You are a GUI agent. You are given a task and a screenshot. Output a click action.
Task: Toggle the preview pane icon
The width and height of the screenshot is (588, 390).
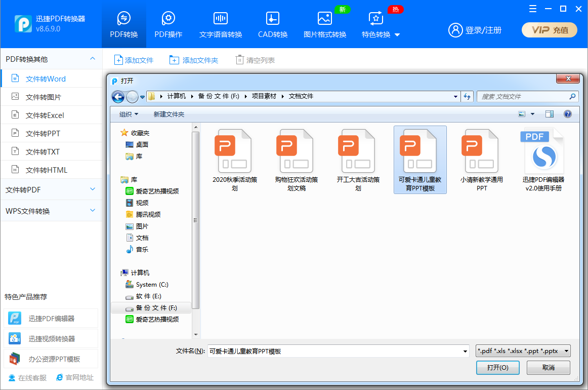click(x=550, y=114)
